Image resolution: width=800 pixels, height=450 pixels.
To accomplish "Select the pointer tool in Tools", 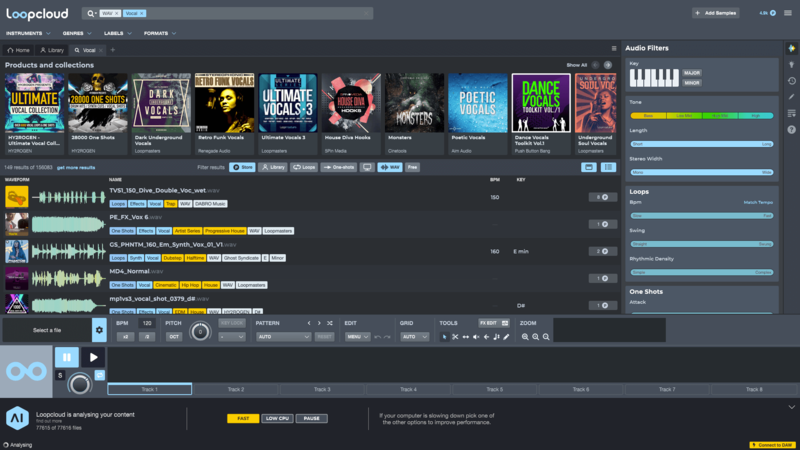I will click(444, 337).
